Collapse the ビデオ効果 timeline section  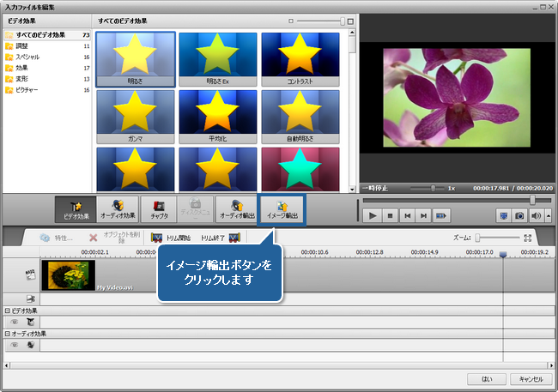7,310
